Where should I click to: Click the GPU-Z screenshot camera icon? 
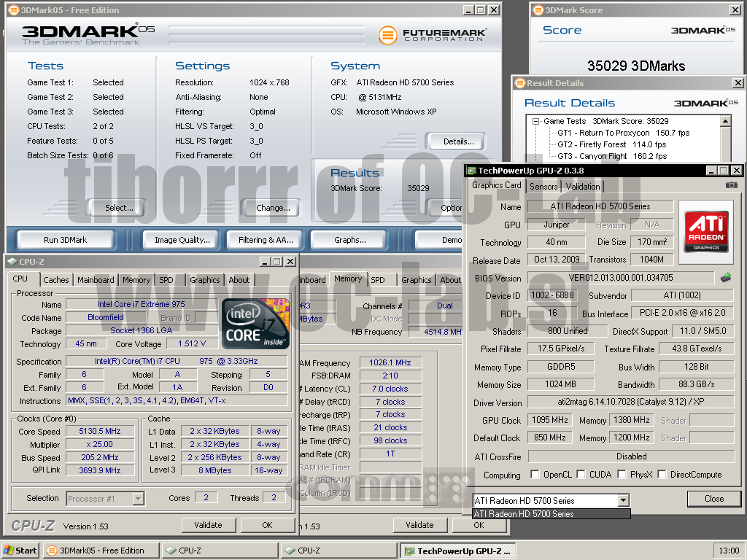tap(731, 184)
